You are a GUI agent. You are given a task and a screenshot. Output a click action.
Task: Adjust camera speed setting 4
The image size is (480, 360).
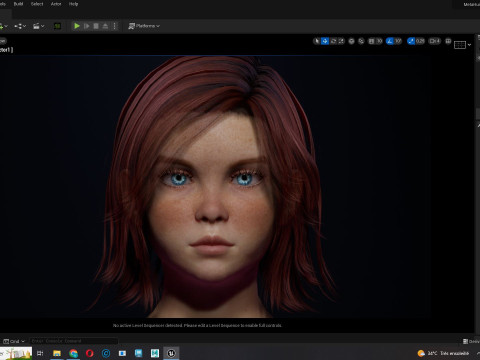(435, 41)
